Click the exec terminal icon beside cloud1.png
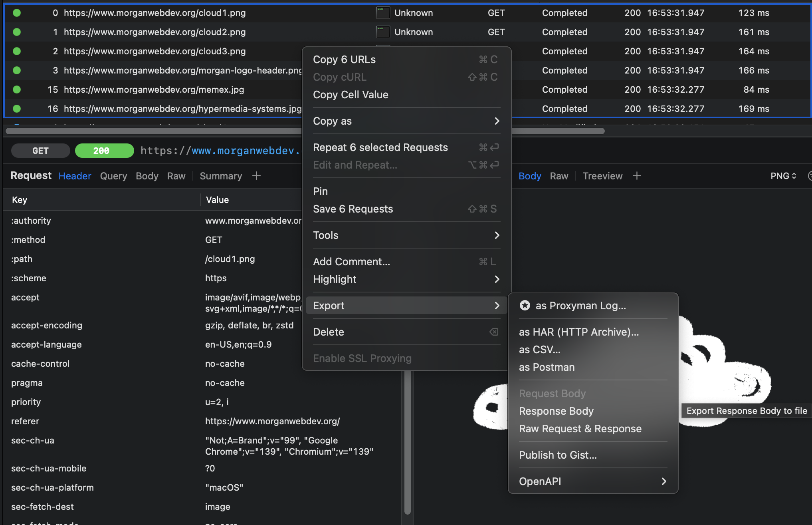The width and height of the screenshot is (812, 525). (x=383, y=12)
